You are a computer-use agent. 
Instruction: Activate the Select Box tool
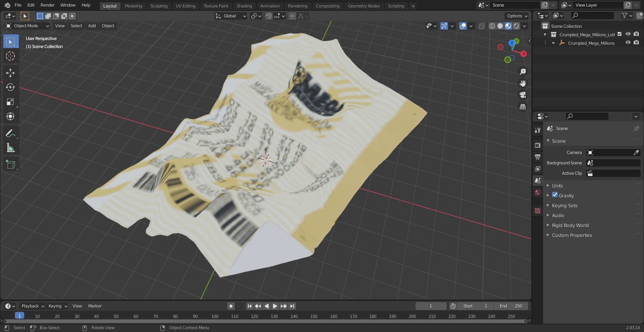click(x=10, y=41)
